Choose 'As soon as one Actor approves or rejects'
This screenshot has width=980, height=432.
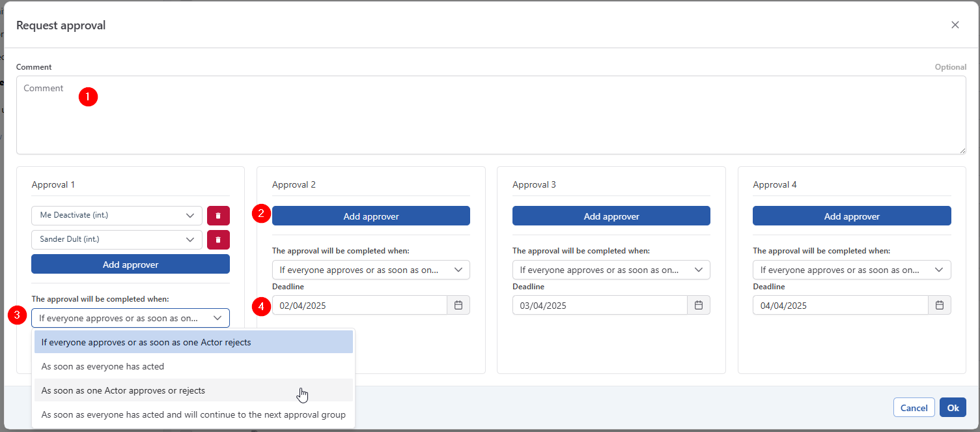[193, 391]
